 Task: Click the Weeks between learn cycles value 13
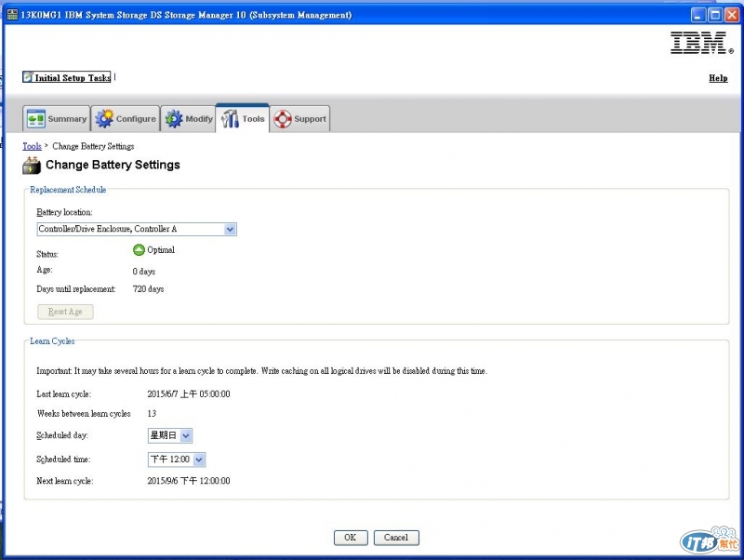coord(152,413)
